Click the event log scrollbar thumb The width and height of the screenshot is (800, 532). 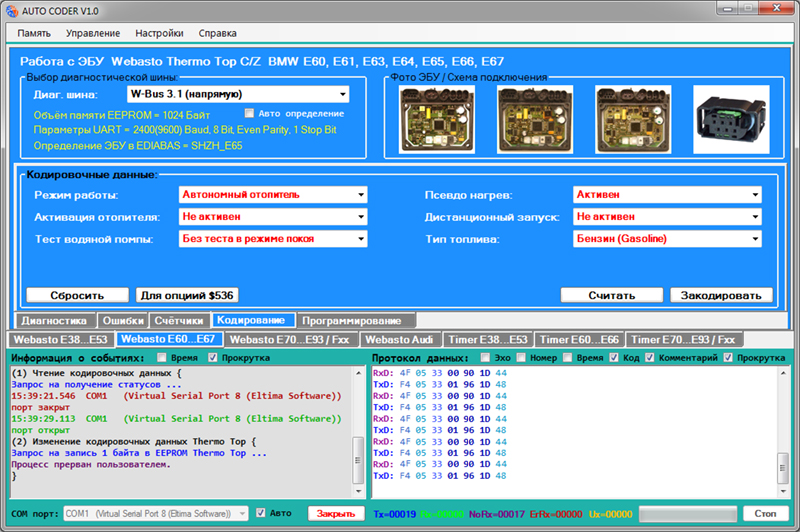[x=358, y=460]
